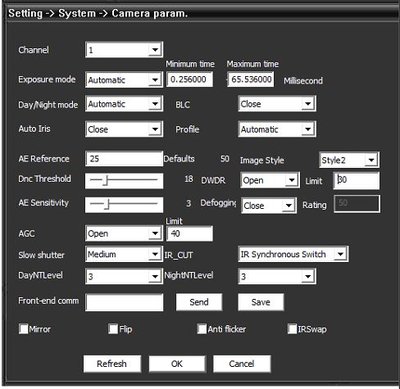
Task: Click the Send button
Action: pos(199,302)
